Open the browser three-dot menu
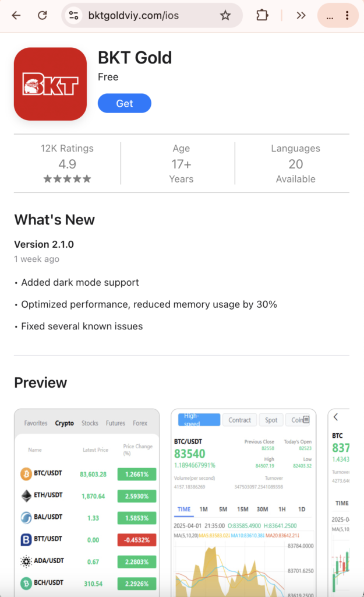Screen dimensions: 364x597 (347, 15)
